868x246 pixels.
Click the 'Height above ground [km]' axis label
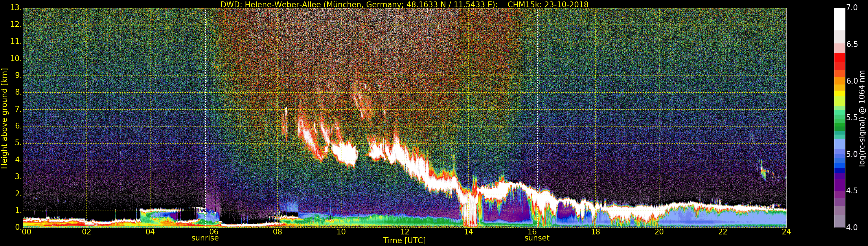[x=4, y=119]
